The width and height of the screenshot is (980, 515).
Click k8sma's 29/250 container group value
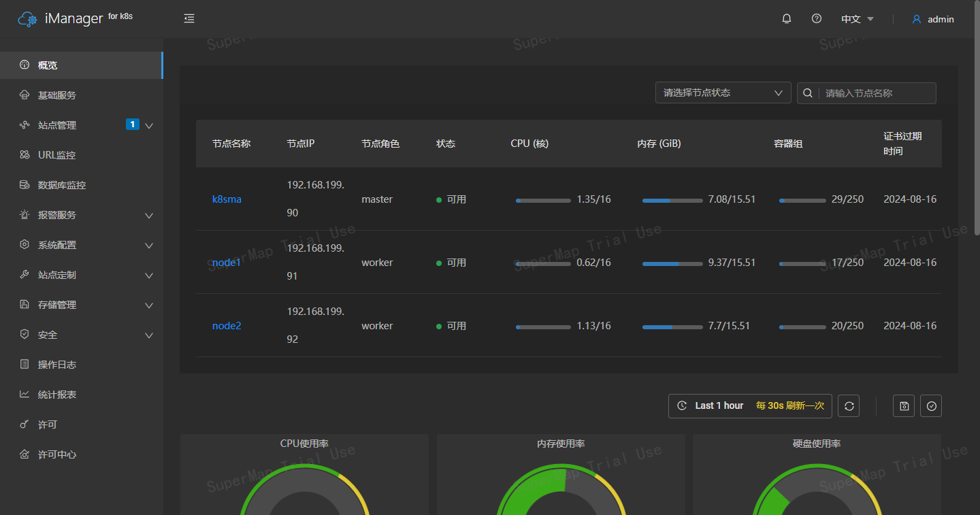pyautogui.click(x=847, y=199)
